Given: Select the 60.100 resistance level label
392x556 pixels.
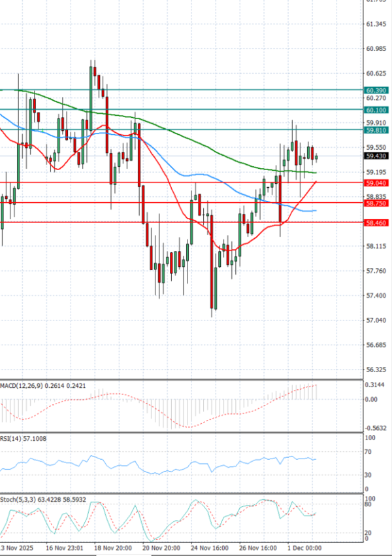Looking at the screenshot, I should [376, 110].
